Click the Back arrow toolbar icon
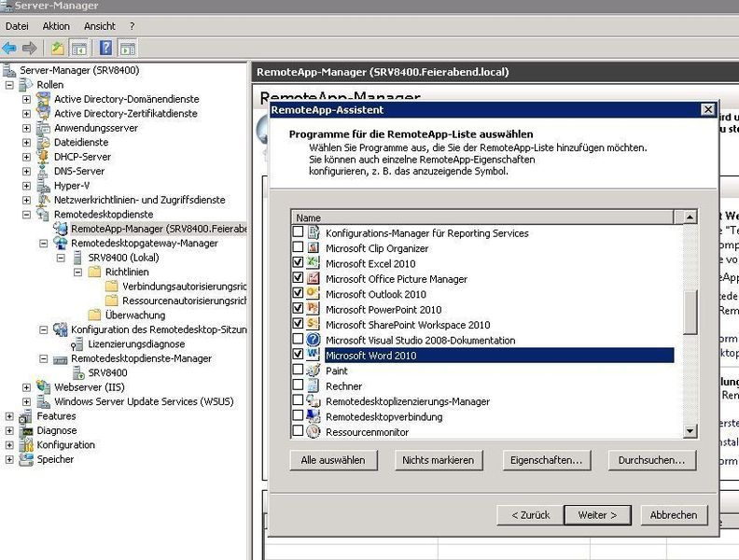The height and width of the screenshot is (560, 739). tap(9, 49)
